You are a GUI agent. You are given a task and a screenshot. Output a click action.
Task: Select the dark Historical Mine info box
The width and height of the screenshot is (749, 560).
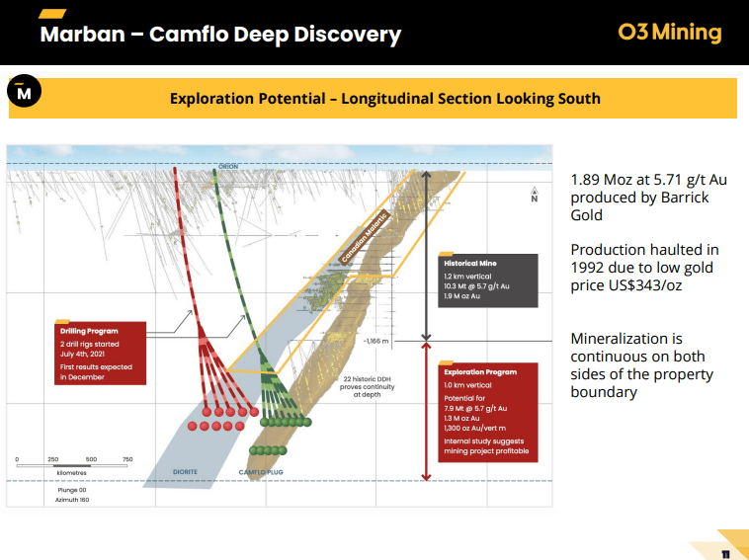(488, 280)
